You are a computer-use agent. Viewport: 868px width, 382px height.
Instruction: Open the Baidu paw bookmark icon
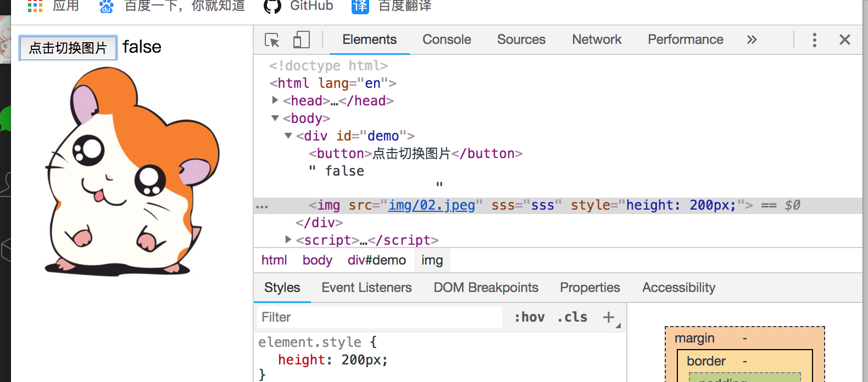coord(106,6)
